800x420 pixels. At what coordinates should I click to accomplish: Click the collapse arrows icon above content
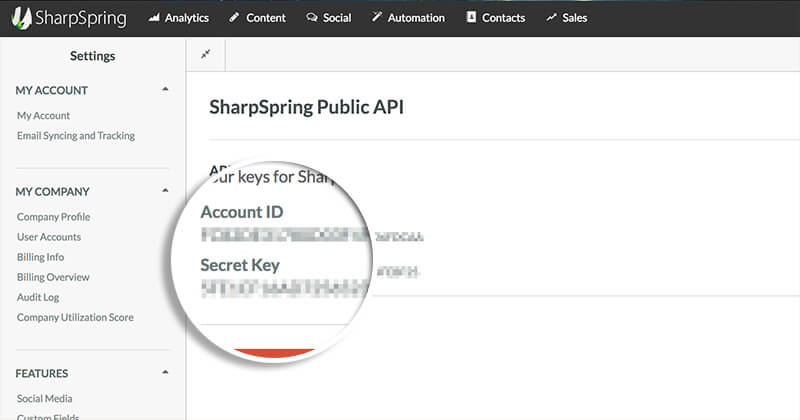(206, 54)
